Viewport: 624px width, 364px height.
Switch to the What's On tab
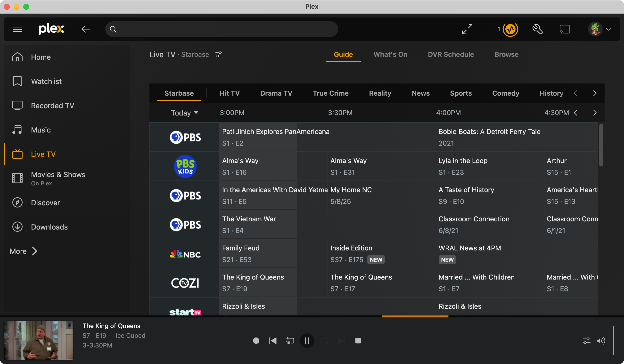point(390,54)
